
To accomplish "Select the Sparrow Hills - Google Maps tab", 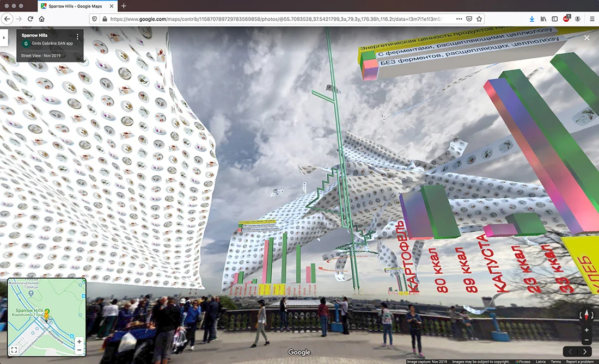I will coord(77,6).
